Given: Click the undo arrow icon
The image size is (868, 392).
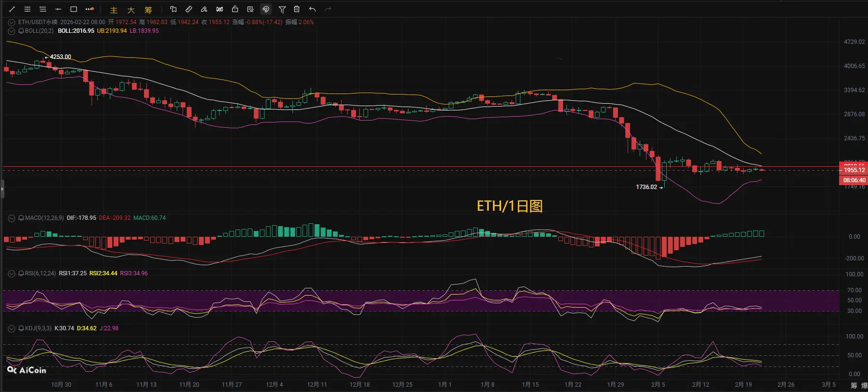Looking at the screenshot, I should [312, 9].
